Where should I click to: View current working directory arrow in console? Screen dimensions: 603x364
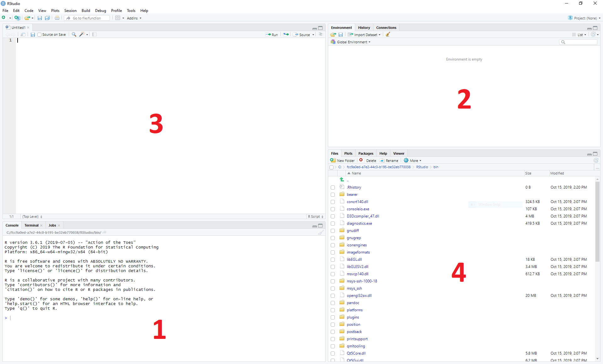pyautogui.click(x=105, y=233)
